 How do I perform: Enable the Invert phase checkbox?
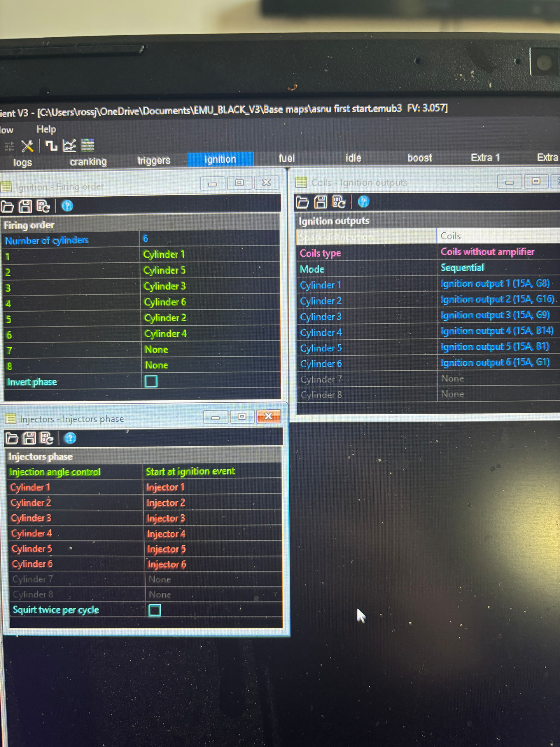[x=151, y=381]
